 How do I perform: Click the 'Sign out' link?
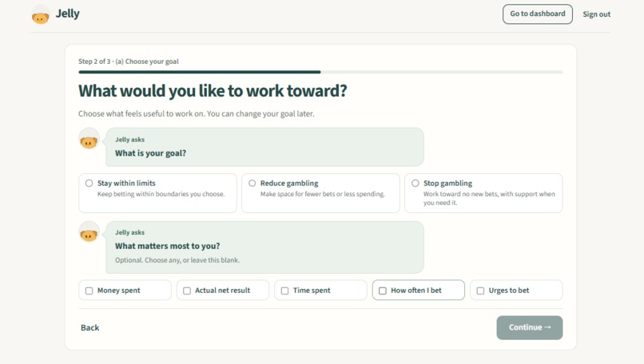point(596,14)
